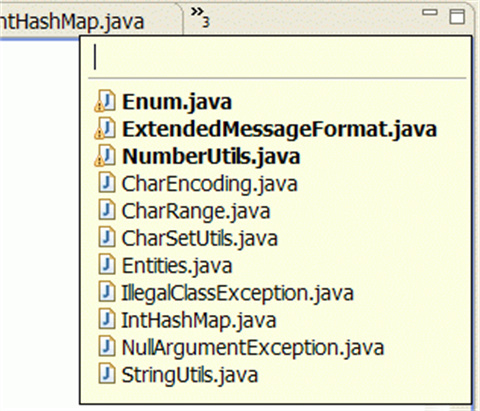The height and width of the screenshot is (411, 480).
Task: Pick NullArgumentException.java from the list
Action: (x=253, y=348)
